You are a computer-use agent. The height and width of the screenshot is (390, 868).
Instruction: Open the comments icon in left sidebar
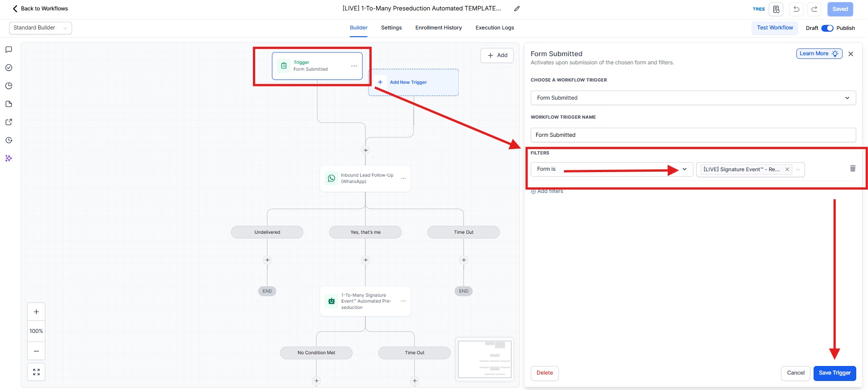pyautogui.click(x=9, y=50)
